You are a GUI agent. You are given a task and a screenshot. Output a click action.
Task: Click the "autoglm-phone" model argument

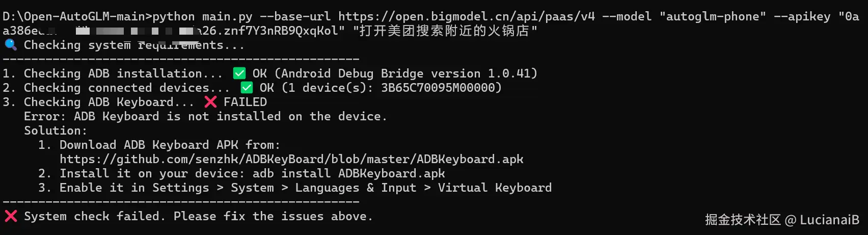tap(712, 16)
